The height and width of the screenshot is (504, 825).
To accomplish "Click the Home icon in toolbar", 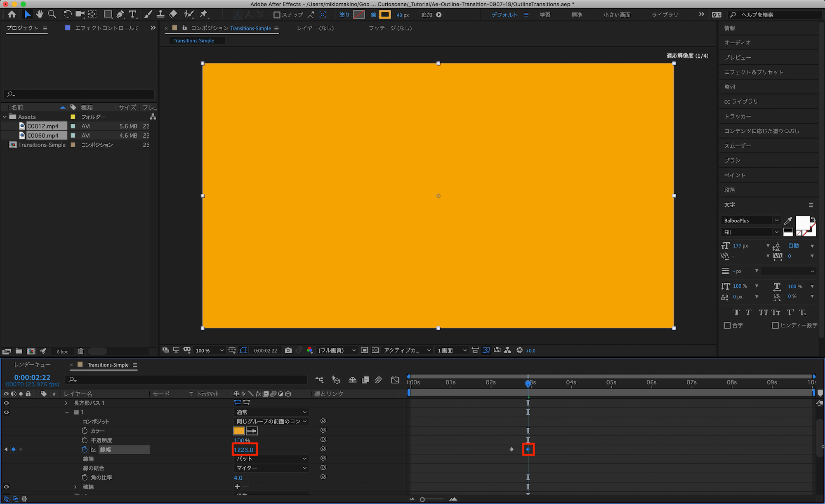I will 12,14.
